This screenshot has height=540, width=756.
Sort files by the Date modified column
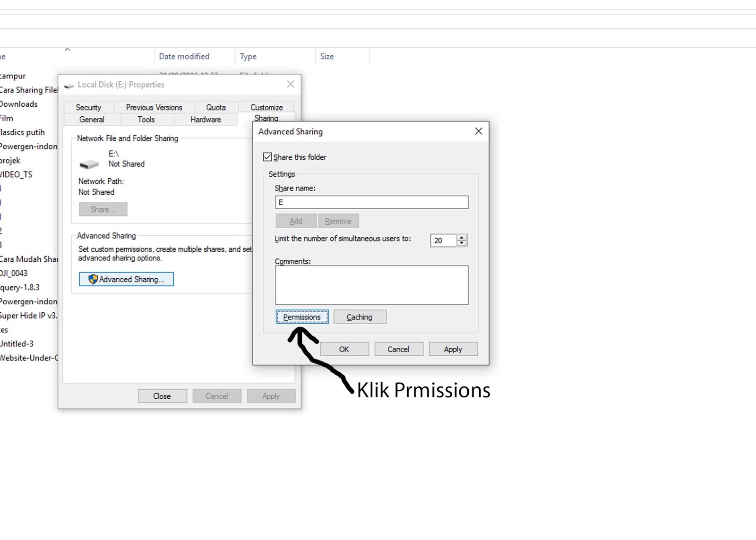point(184,56)
